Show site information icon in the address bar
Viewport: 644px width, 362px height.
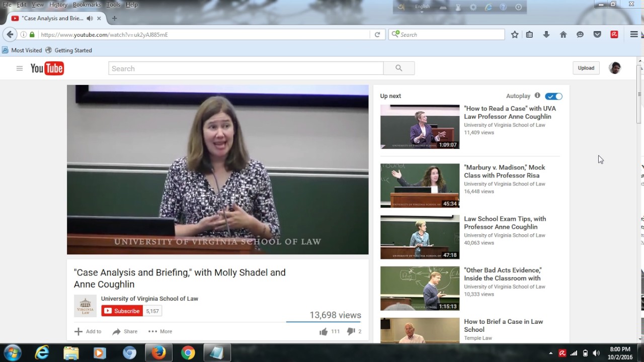click(x=24, y=35)
